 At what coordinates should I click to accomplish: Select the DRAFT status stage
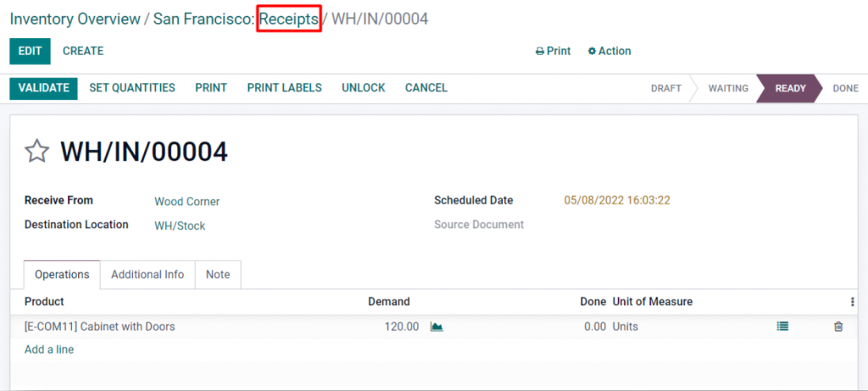pyautogui.click(x=666, y=88)
